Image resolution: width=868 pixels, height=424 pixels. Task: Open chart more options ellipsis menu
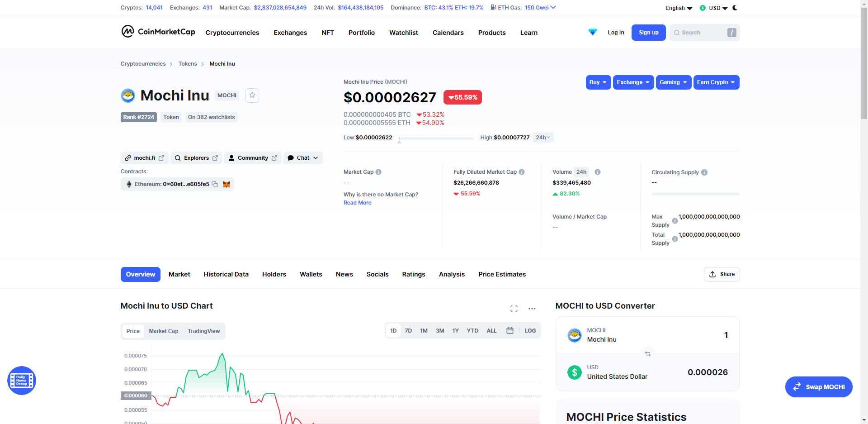coord(532,309)
